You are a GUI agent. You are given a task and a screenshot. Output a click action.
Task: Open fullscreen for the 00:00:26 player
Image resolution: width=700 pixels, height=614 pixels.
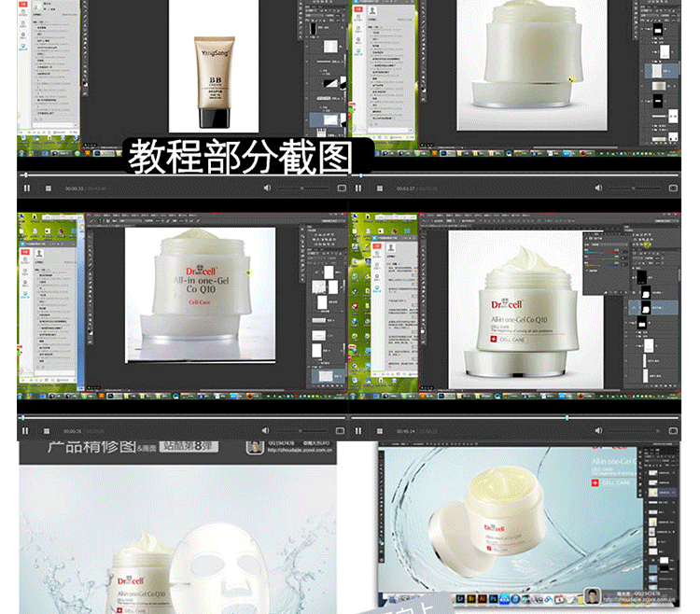[x=340, y=430]
